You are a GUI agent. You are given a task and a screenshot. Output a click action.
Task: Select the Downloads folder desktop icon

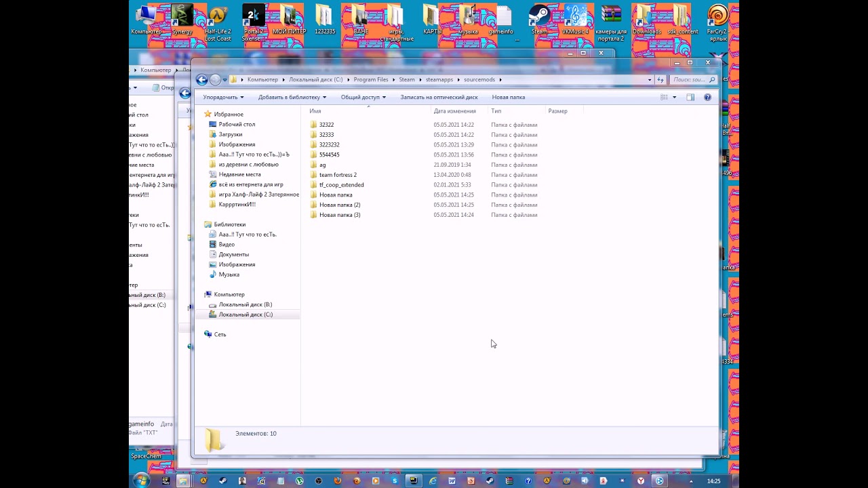[646, 20]
